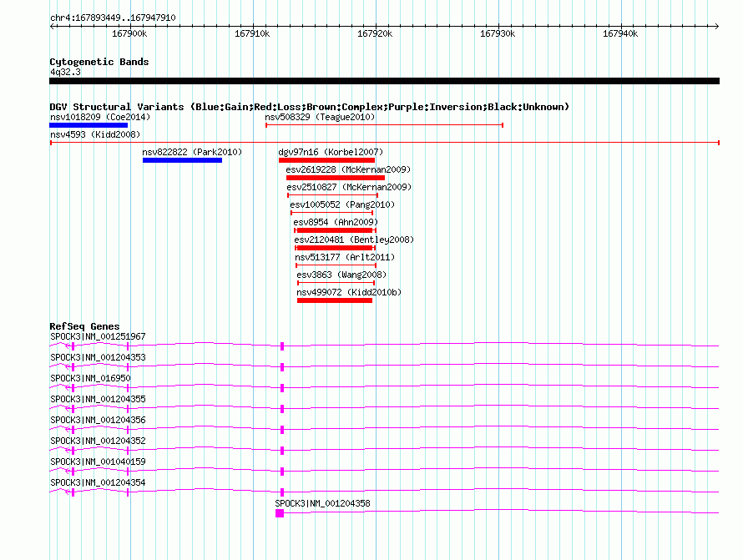Image resolution: width=743 pixels, height=560 pixels.
Task: Click the 167920k ruler tick label
Action: 376,34
